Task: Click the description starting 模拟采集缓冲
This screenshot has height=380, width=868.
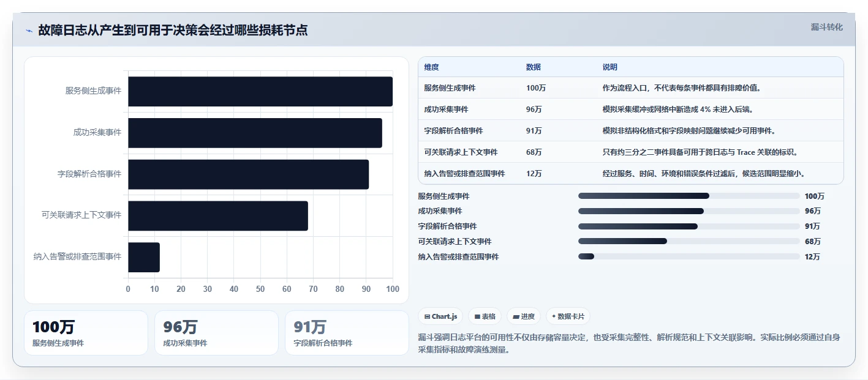Action: pos(678,110)
